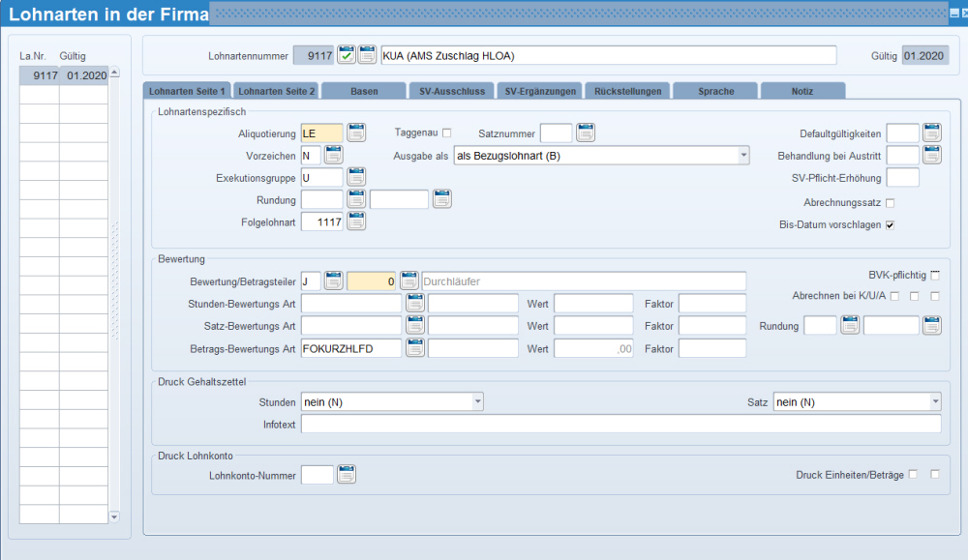Open the Defaultgültigkeiten lookup icon
The image size is (968, 560).
click(931, 133)
